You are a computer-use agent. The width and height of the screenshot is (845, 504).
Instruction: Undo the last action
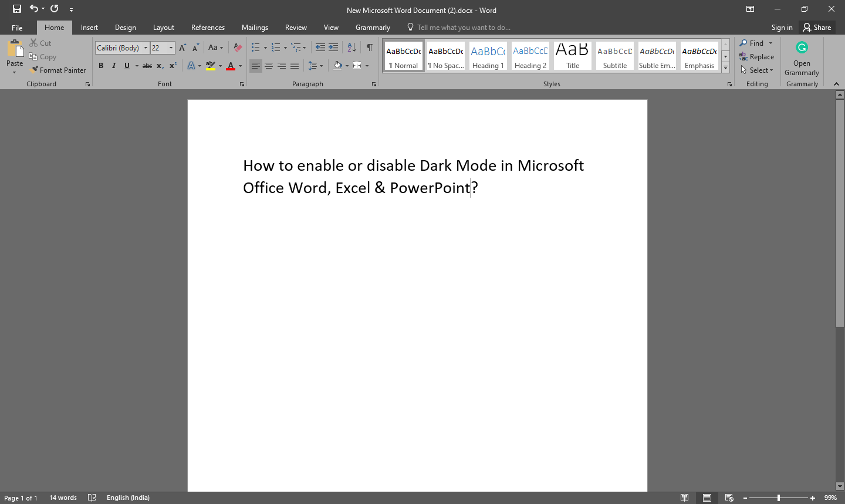coord(34,9)
